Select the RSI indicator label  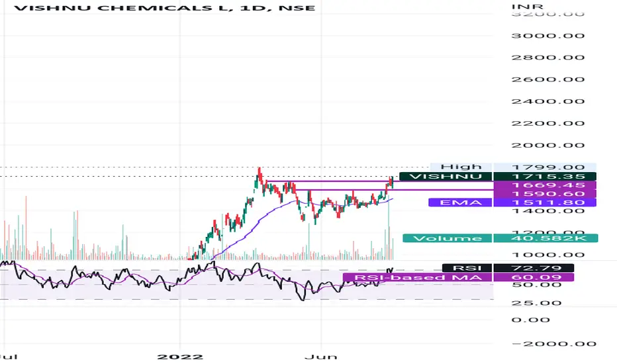(467, 268)
